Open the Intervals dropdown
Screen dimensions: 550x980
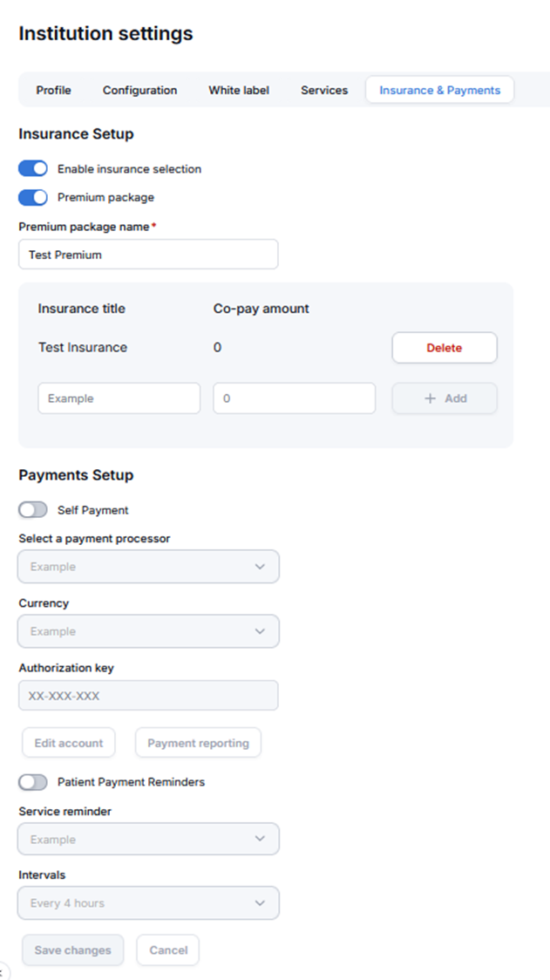point(148,903)
